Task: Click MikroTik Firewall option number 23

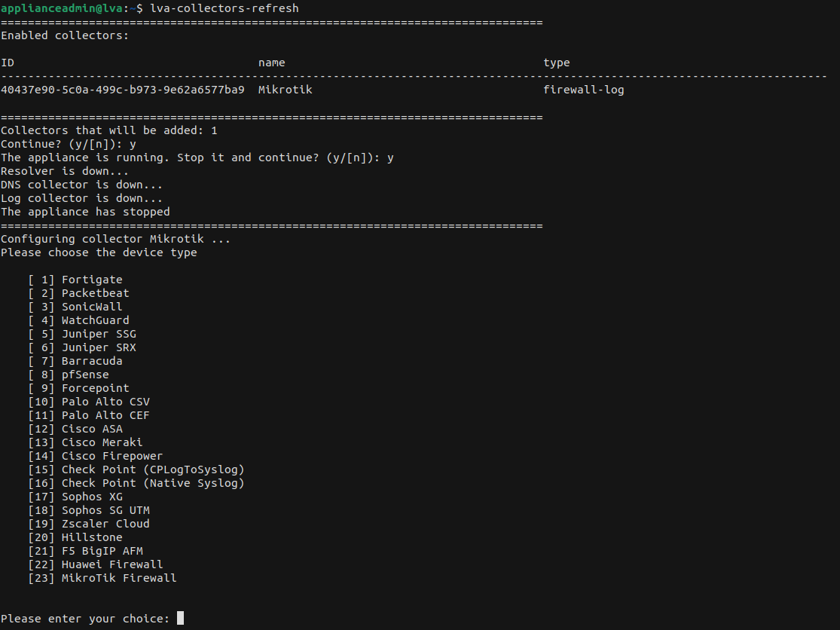Action: tap(119, 578)
